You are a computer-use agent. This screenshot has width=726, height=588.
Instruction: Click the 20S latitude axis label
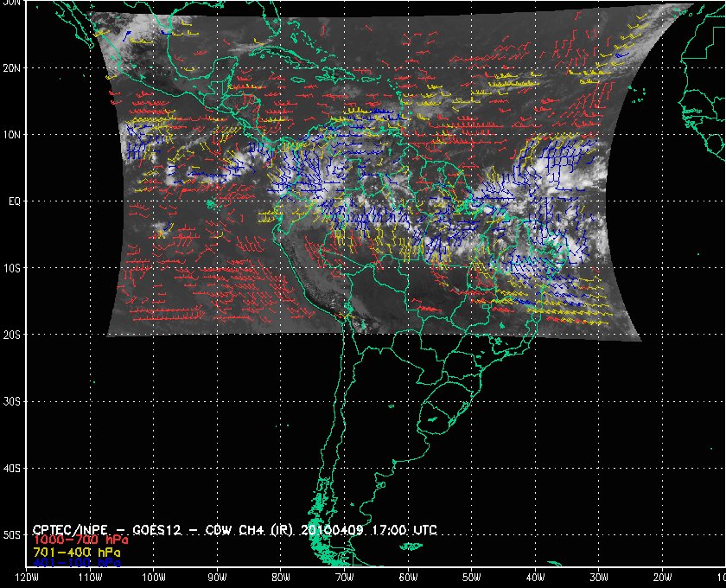tap(11, 335)
